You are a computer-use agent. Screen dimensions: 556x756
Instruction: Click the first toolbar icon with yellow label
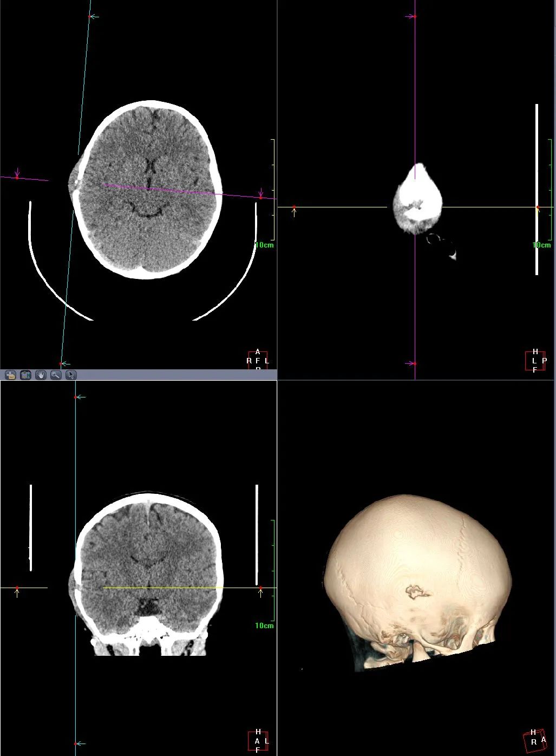(x=10, y=375)
